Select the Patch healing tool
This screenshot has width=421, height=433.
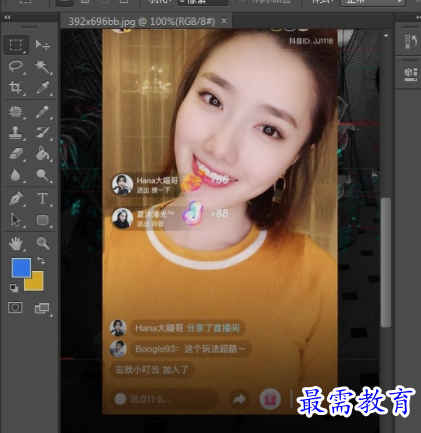pos(16,111)
